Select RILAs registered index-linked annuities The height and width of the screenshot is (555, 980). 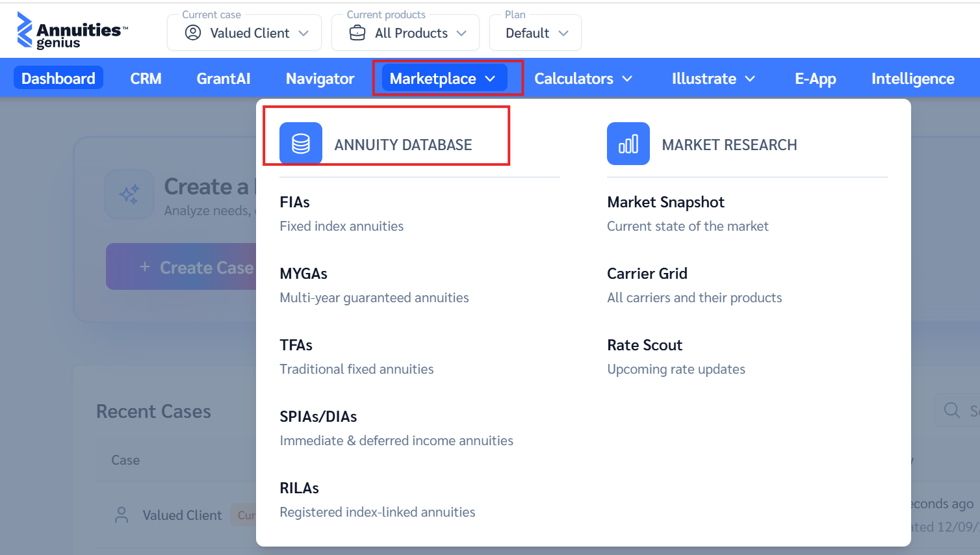(378, 500)
